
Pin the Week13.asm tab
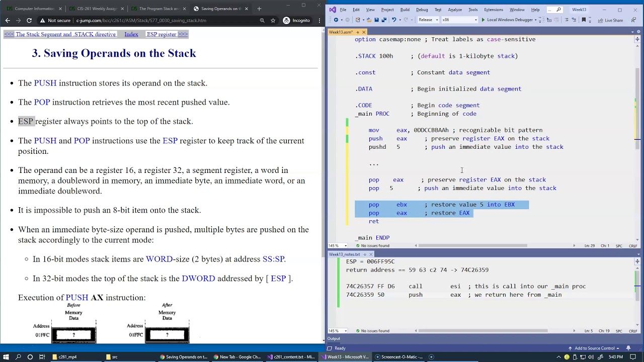(357, 32)
